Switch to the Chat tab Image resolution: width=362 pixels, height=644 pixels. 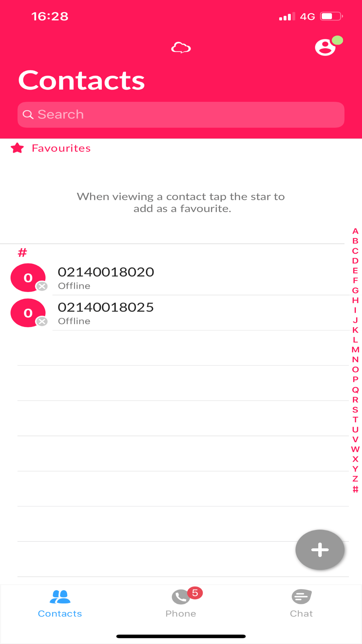tap(301, 603)
